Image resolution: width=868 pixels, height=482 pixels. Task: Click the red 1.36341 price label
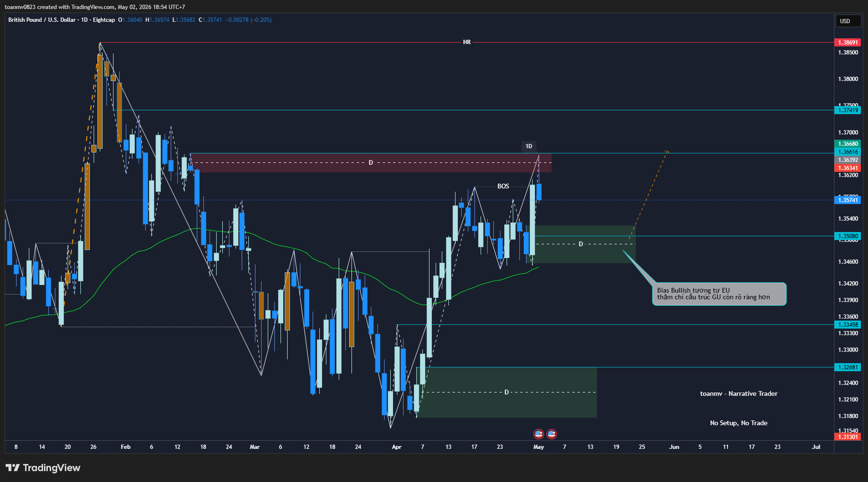click(848, 168)
